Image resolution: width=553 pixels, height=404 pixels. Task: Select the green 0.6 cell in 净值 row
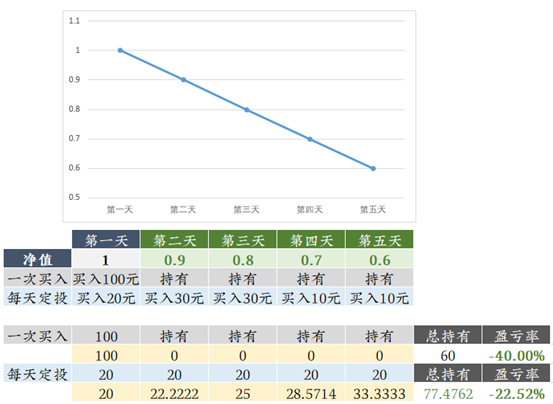tap(379, 258)
